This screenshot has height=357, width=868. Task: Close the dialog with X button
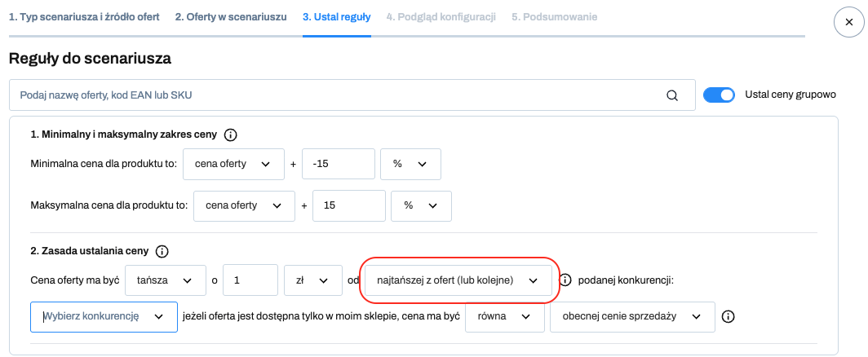pyautogui.click(x=849, y=21)
